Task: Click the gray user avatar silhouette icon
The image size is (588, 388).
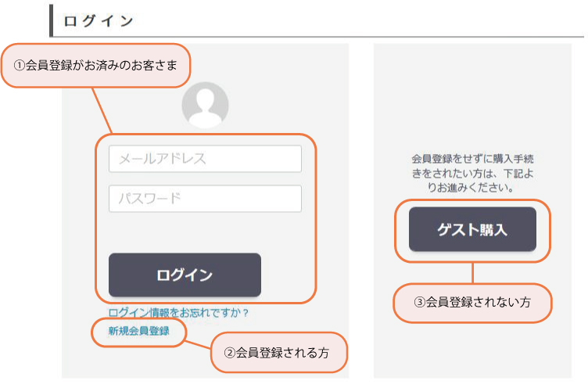Action: coord(205,105)
